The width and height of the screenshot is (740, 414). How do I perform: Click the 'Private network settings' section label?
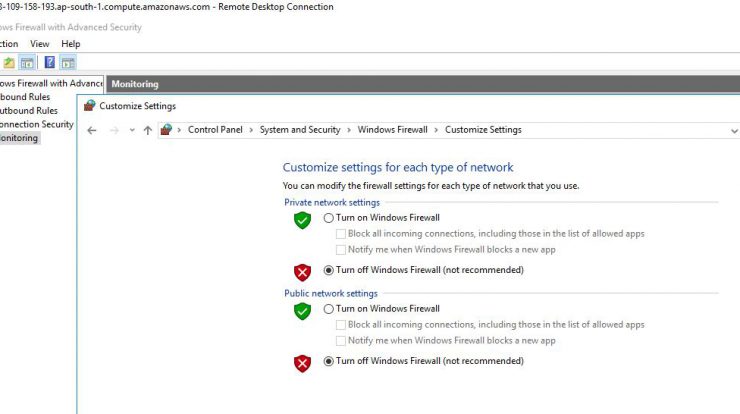click(x=332, y=203)
